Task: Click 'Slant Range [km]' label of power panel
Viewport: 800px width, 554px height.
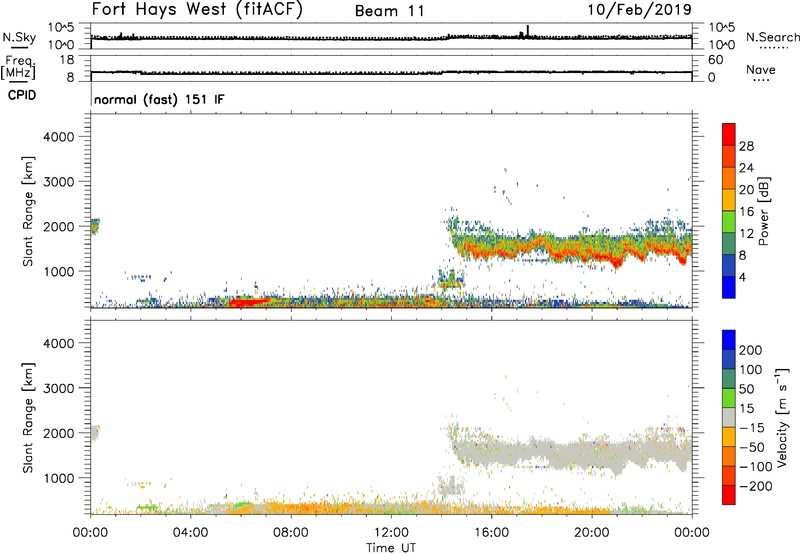Action: tap(28, 211)
